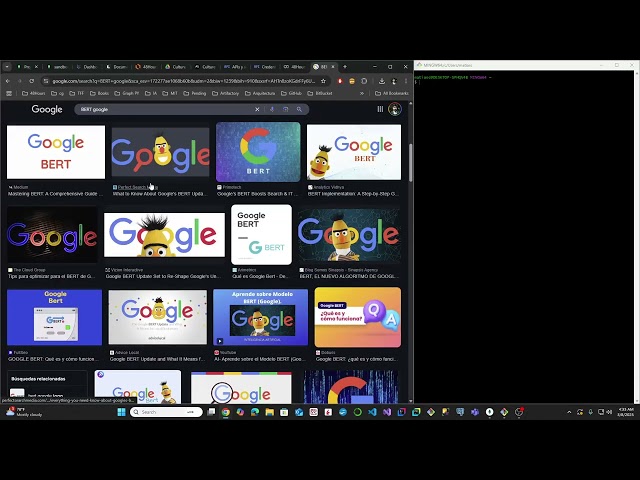The width and height of the screenshot is (640, 480).
Task: Open the Windows Start menu
Action: click(121, 412)
